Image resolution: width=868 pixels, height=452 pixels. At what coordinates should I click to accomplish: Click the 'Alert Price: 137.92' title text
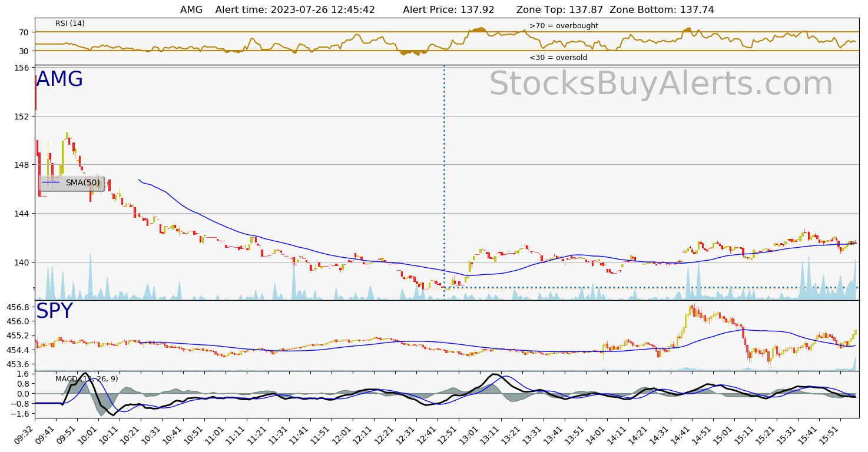(x=448, y=9)
